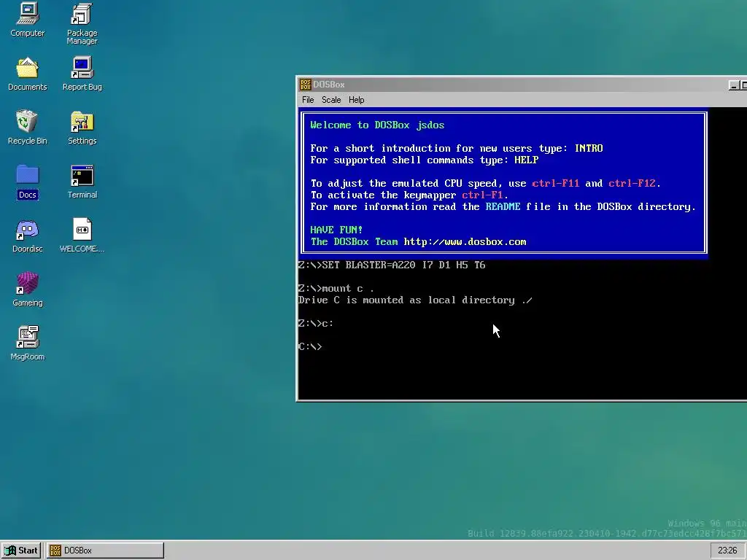This screenshot has height=560, width=747.
Task: Open the Documents folder icon
Action: pyautogui.click(x=27, y=74)
